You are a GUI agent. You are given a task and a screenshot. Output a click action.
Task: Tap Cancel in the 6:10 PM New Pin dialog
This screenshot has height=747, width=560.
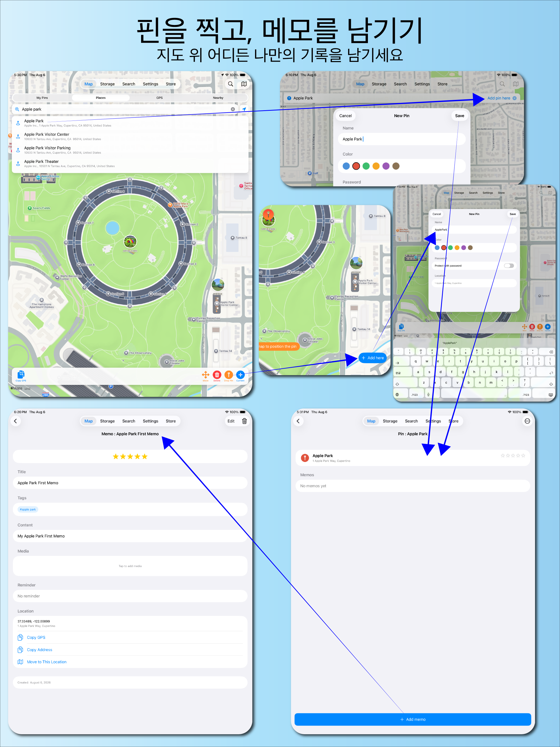[x=345, y=115]
